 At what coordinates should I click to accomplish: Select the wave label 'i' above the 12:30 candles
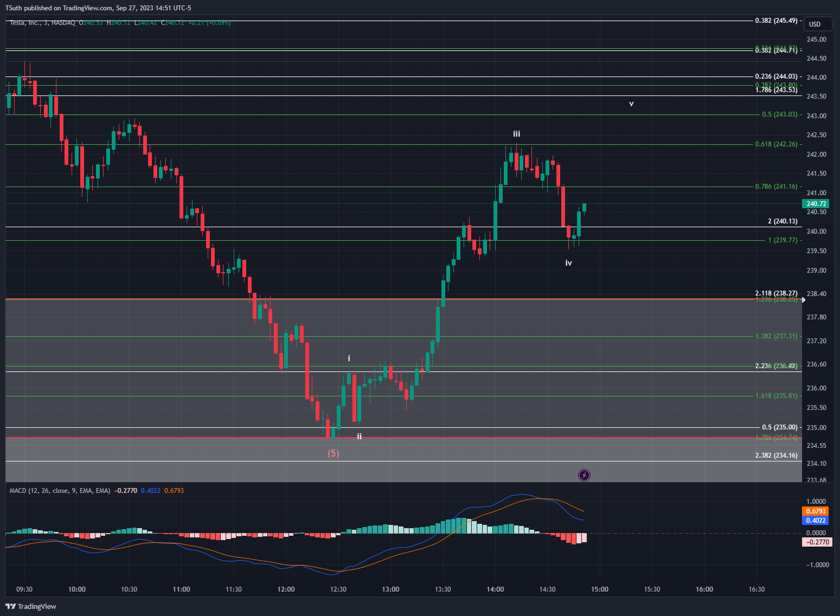[349, 358]
